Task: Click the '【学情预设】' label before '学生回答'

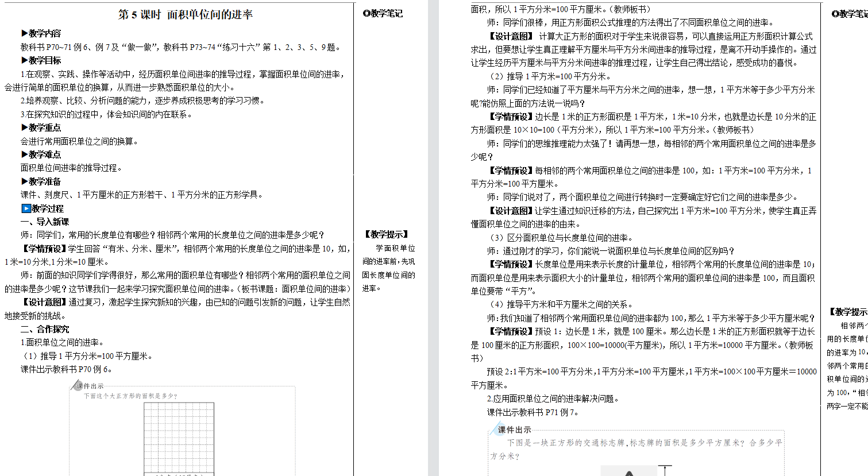Action: (44, 249)
